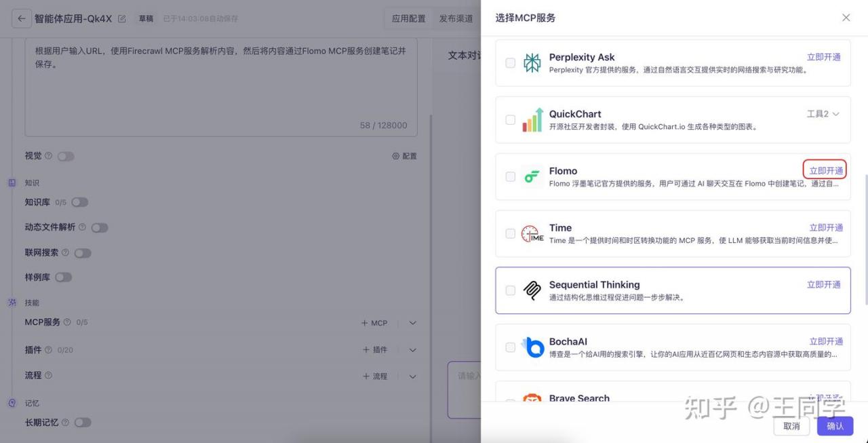Click the help icon next to 视觉
Image resolution: width=868 pixels, height=443 pixels.
pos(48,156)
